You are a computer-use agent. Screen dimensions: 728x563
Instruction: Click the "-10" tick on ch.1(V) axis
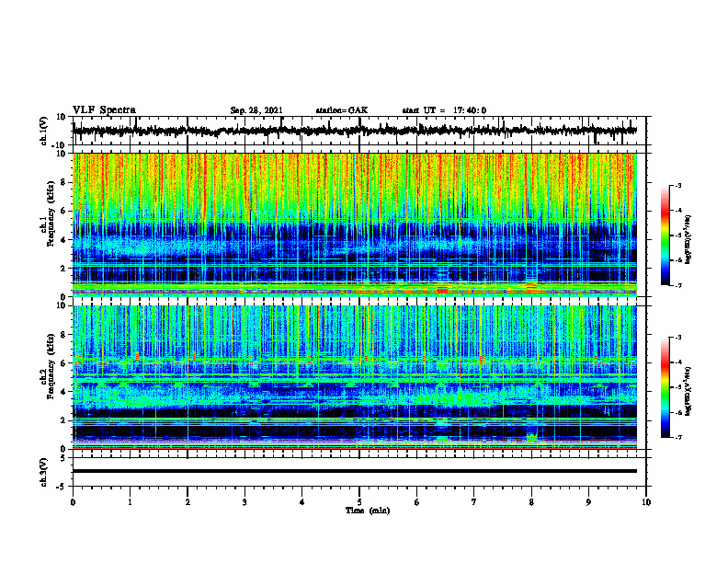click(59, 145)
